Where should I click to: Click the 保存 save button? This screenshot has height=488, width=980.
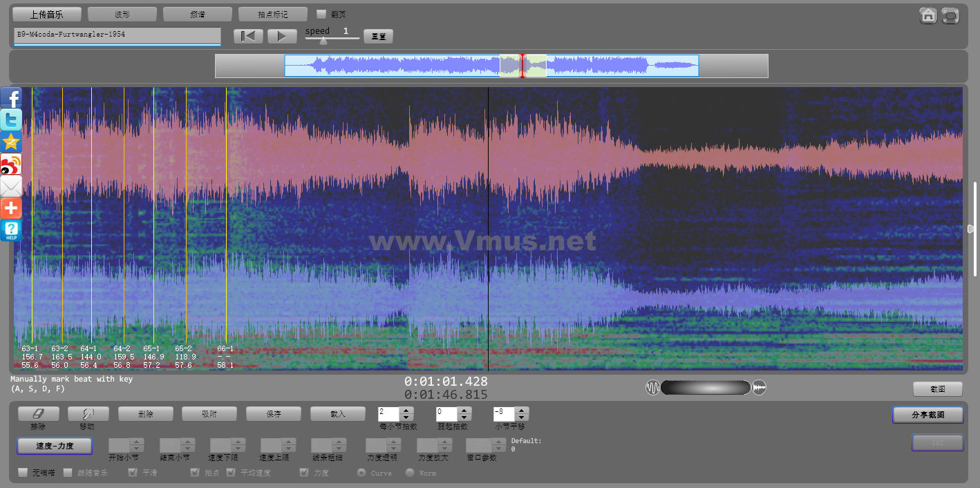tap(274, 414)
